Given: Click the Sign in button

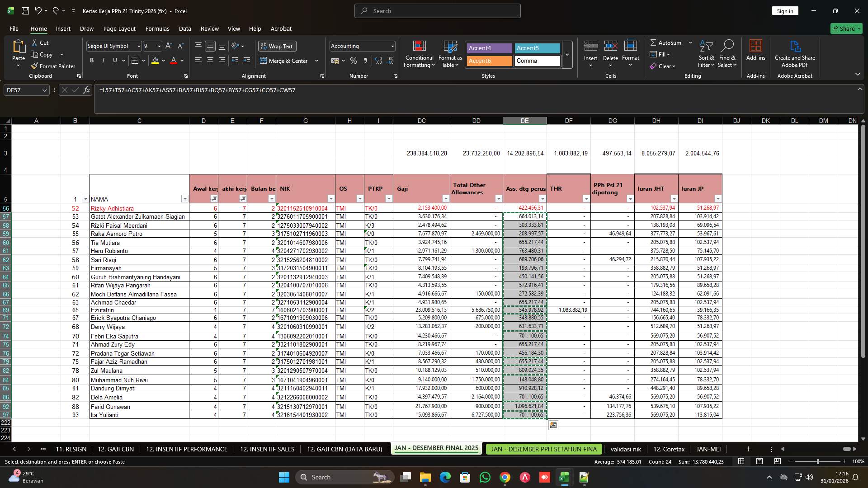Looking at the screenshot, I should (x=785, y=10).
